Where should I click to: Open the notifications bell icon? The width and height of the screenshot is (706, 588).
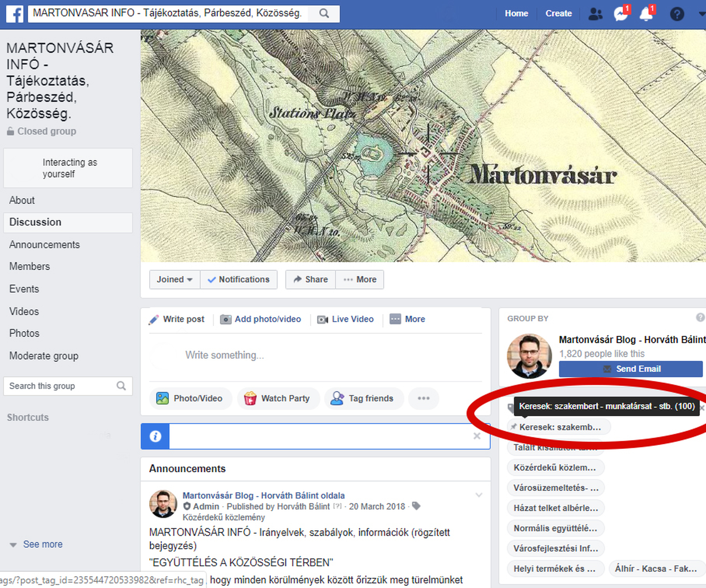646,14
